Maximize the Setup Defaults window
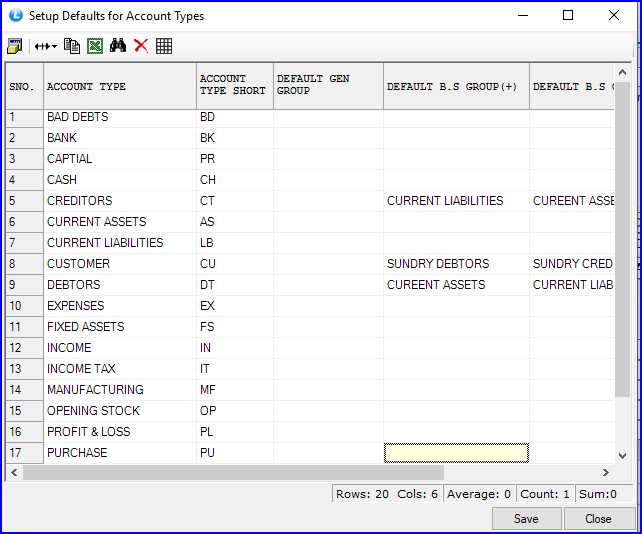Screen dimensions: 642x534 (x=568, y=16)
